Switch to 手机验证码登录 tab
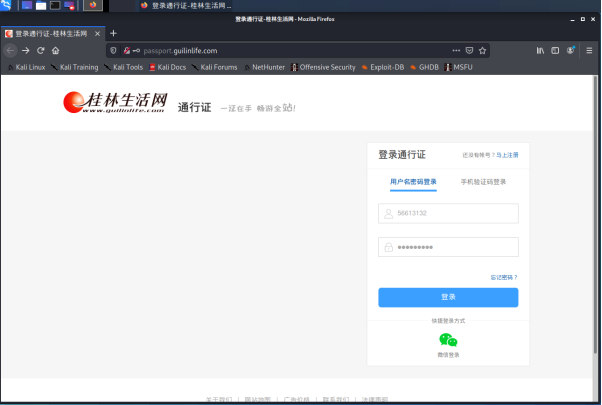Image resolution: width=602 pixels, height=405 pixels. click(x=483, y=182)
